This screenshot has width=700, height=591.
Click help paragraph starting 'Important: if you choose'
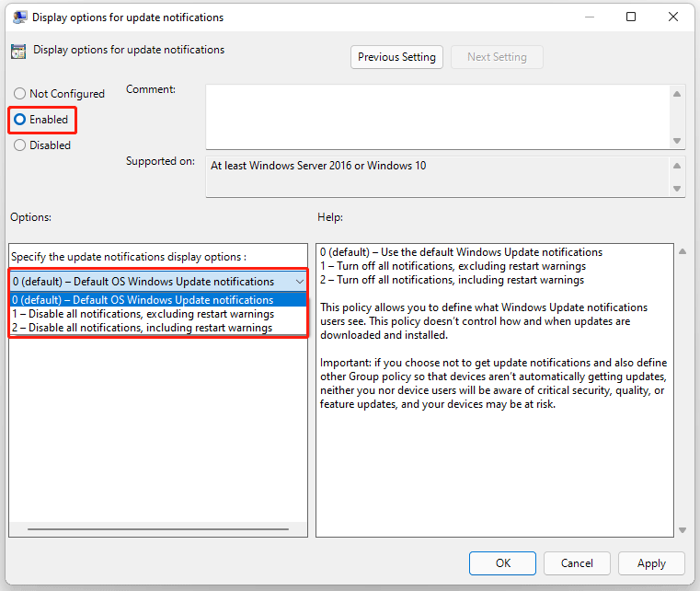pyautogui.click(x=493, y=383)
